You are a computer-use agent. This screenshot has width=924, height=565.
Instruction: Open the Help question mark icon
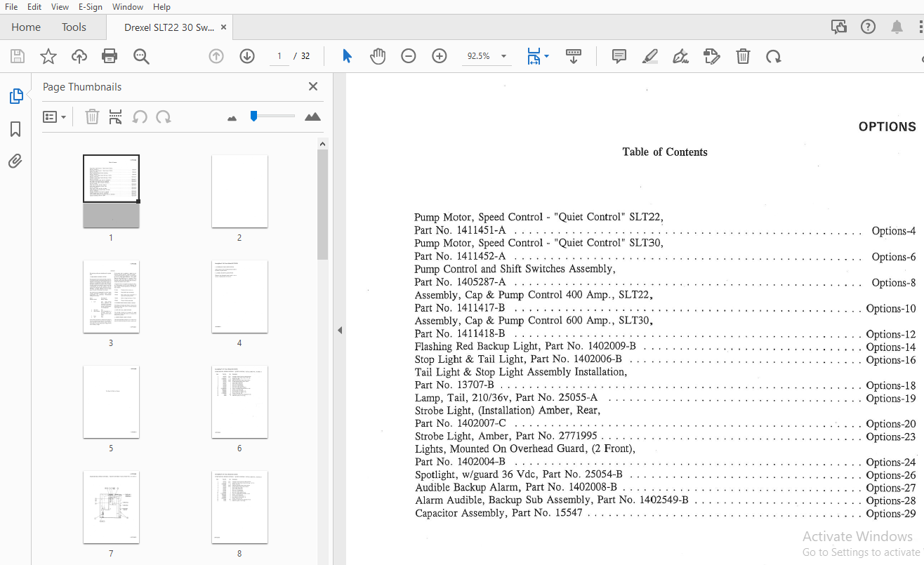[x=869, y=27]
